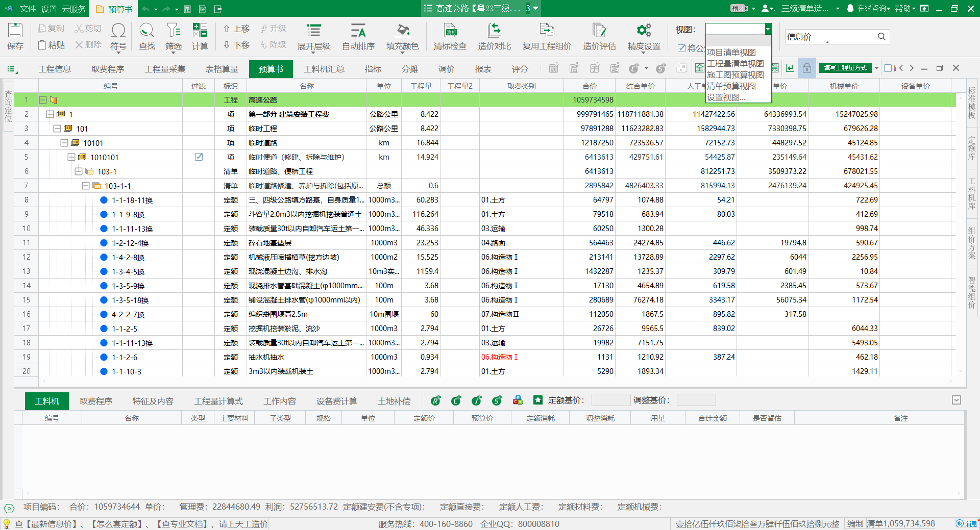The height and width of the screenshot is (530, 980).
Task: Click the colored RCJ blocks icon
Action: pos(518,401)
